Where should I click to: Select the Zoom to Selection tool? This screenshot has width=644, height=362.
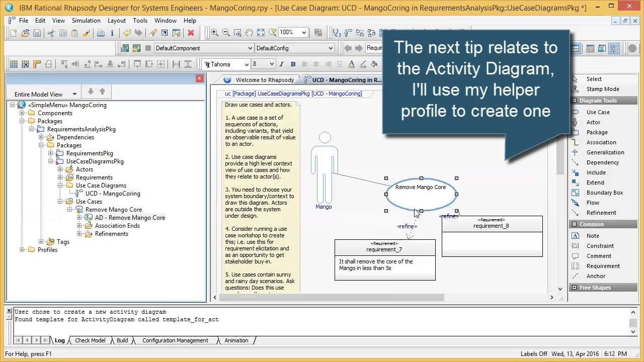click(237, 33)
